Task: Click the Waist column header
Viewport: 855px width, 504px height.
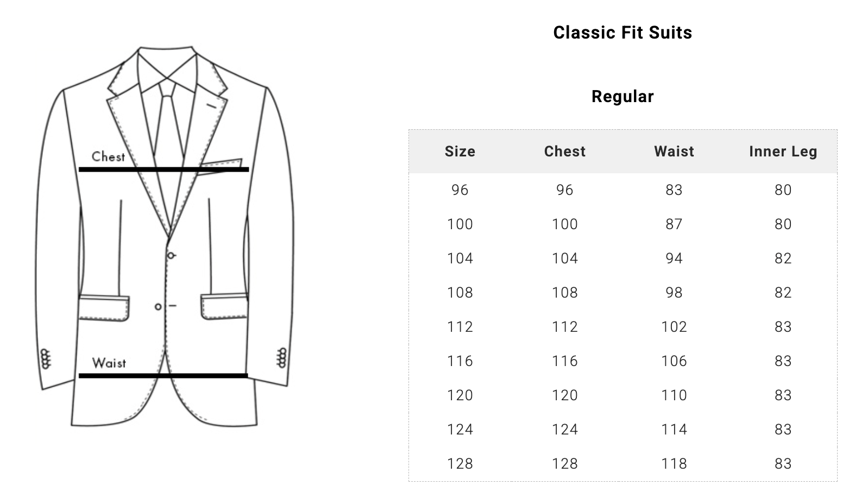Action: [674, 152]
